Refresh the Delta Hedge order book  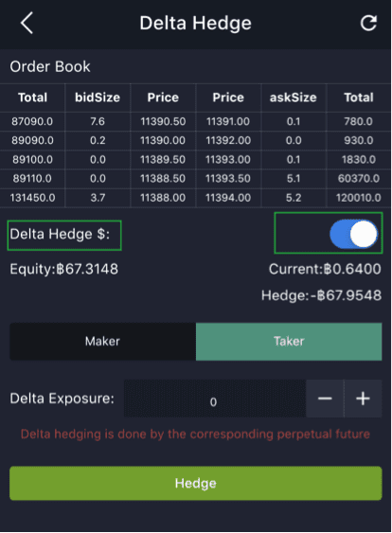click(368, 23)
